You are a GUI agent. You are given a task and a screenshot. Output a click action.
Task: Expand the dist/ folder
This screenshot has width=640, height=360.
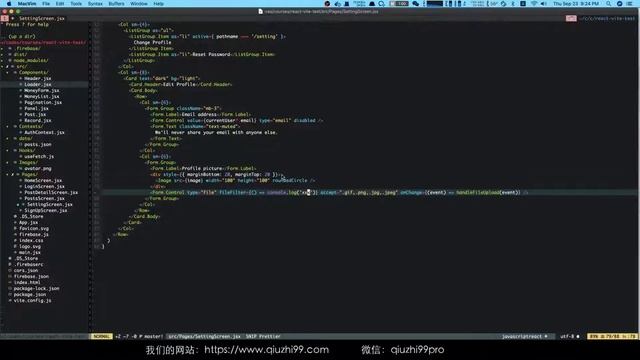20,54
